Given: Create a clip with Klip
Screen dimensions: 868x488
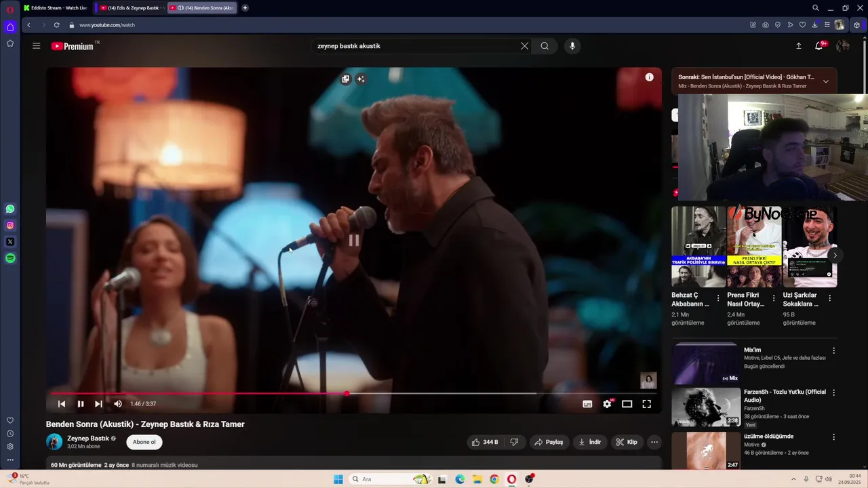Looking at the screenshot, I should click(x=627, y=442).
